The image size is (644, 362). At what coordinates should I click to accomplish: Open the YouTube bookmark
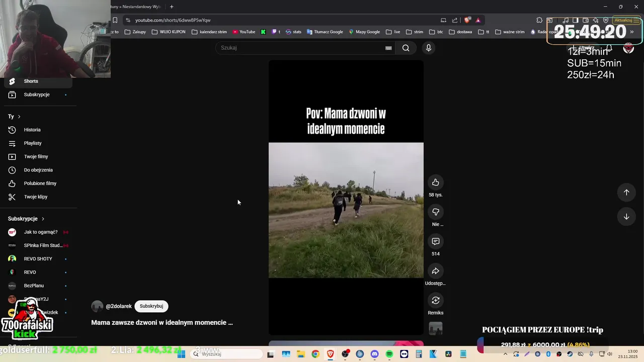click(x=244, y=32)
